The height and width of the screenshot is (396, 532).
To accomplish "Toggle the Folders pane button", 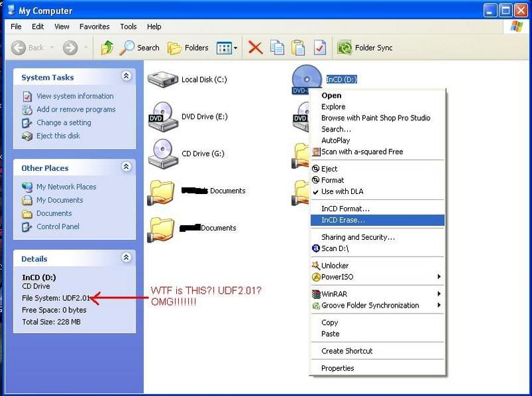I will point(188,48).
